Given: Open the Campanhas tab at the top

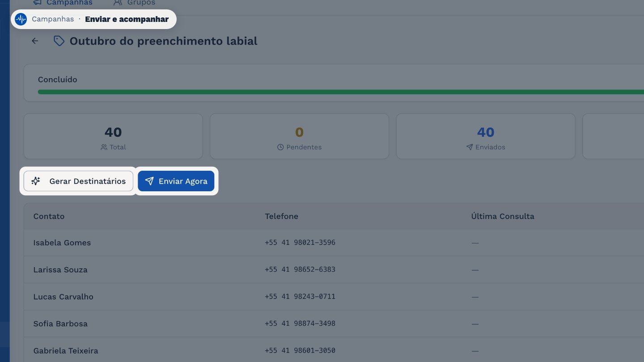Looking at the screenshot, I should tap(63, 3).
